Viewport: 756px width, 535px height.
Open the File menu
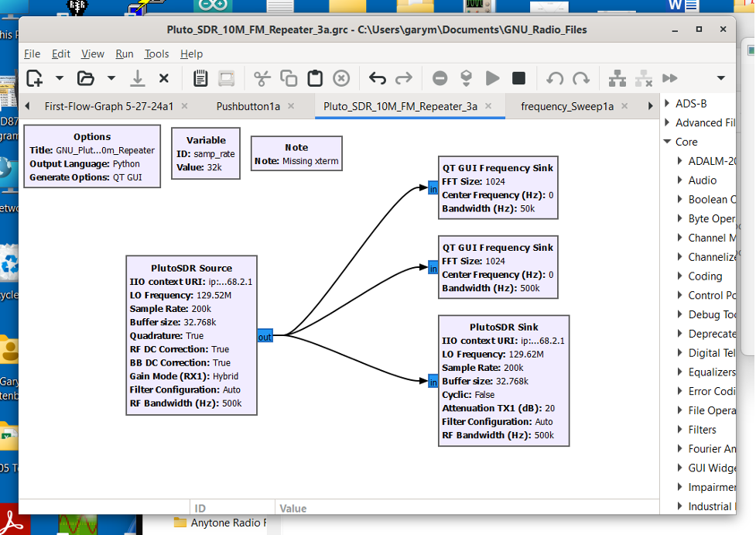[x=32, y=53]
